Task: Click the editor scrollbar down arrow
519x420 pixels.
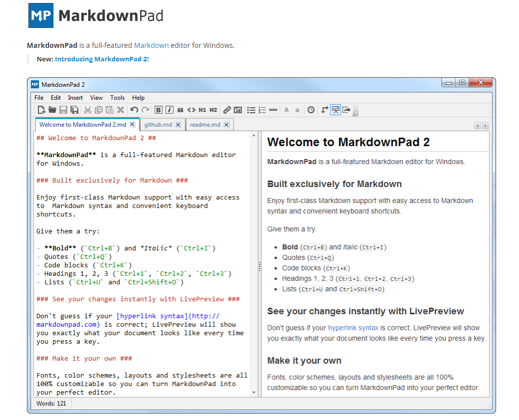Action: tap(254, 393)
